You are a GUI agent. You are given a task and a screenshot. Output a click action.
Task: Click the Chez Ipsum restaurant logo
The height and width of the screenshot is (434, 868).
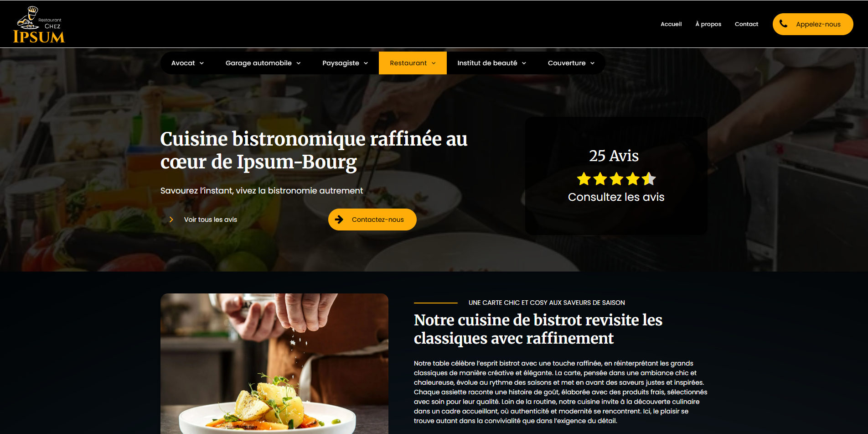click(39, 25)
